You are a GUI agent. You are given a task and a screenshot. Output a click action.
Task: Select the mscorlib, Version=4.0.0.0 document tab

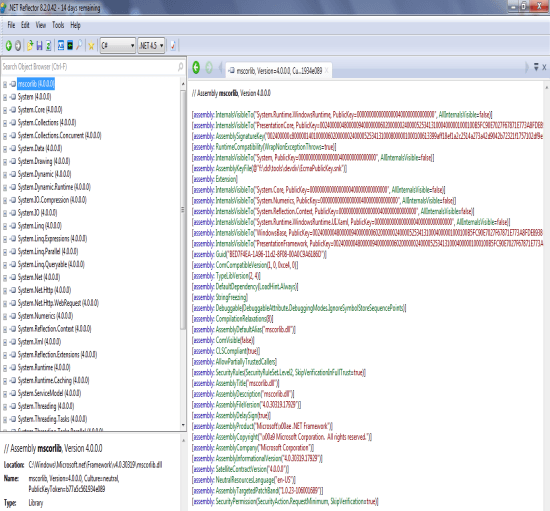pos(279,71)
